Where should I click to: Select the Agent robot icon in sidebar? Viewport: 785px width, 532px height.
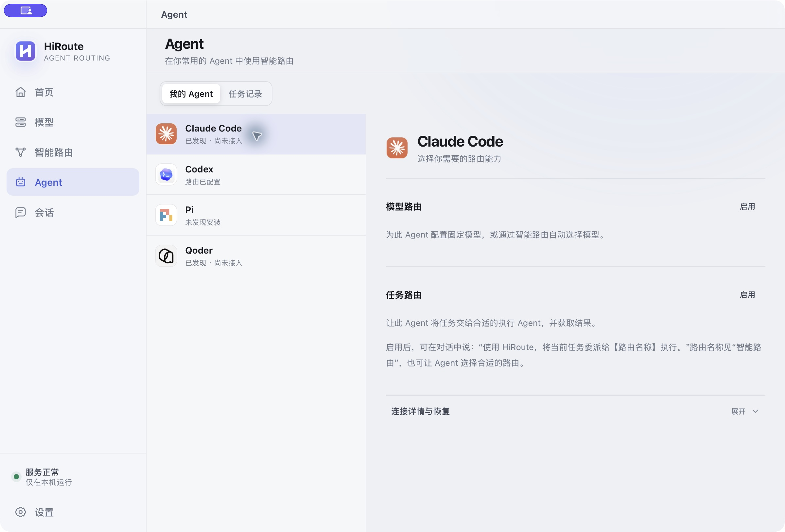coord(21,182)
